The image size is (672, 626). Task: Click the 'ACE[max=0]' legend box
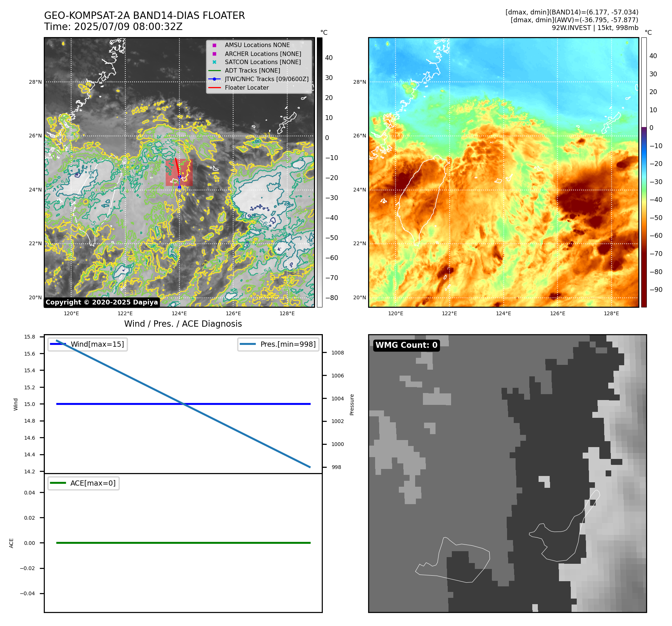(83, 483)
